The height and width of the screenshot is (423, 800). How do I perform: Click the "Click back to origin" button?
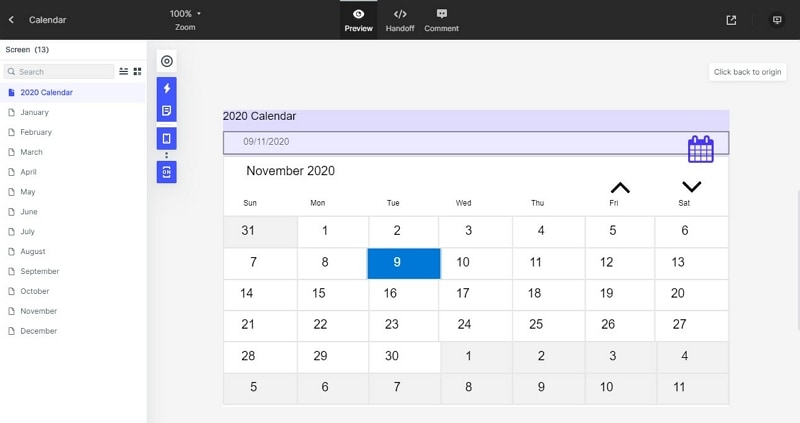(x=749, y=72)
